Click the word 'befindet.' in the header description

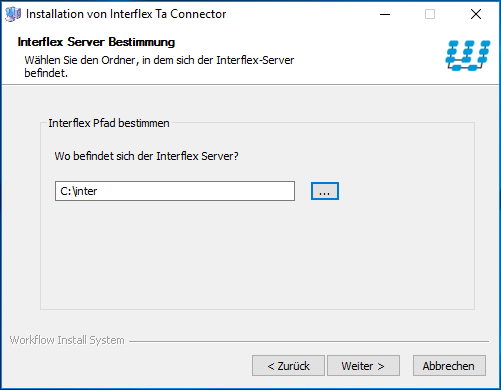pos(46,73)
